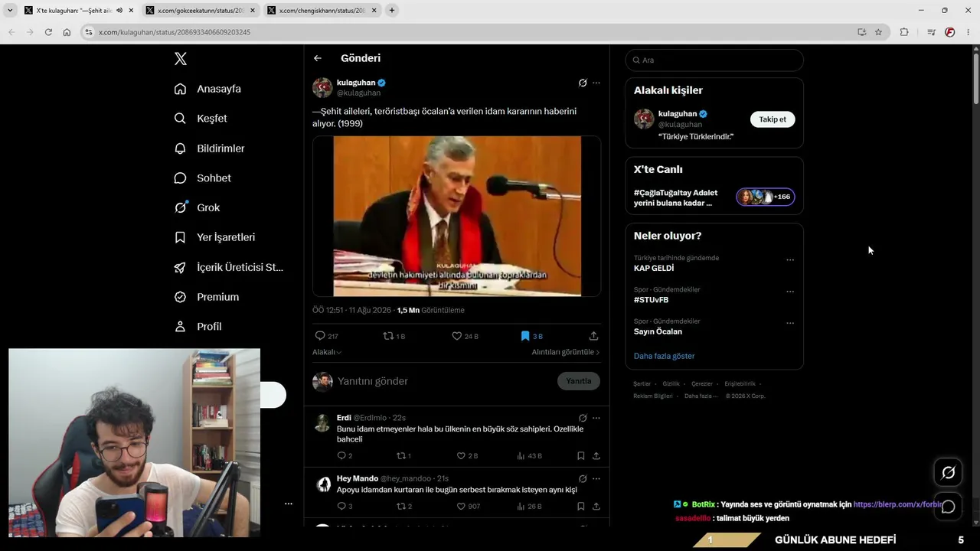The image size is (980, 551).
Task: Open Profil in the sidebar
Action: tap(198, 327)
